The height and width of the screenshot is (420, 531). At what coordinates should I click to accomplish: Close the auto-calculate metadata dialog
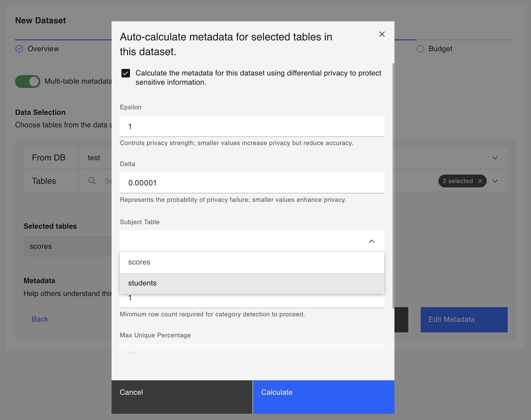pyautogui.click(x=382, y=34)
